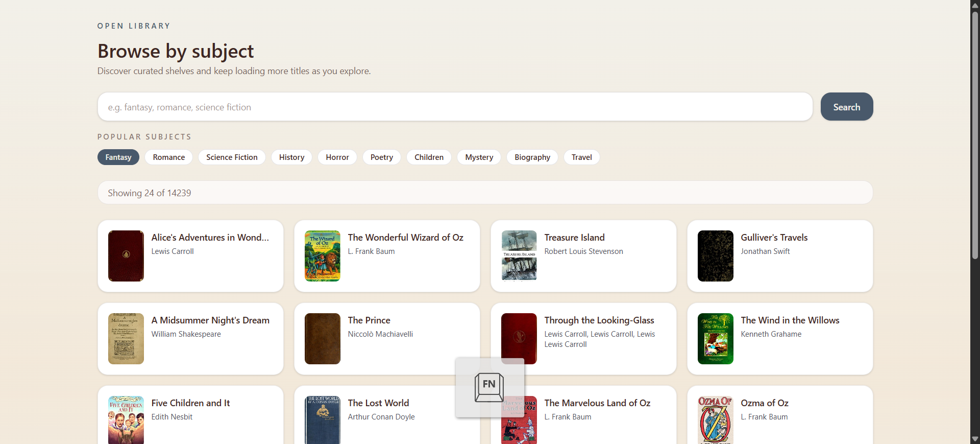Click the FN key overlay icon
Viewport: 980px width, 444px height.
pyautogui.click(x=489, y=387)
